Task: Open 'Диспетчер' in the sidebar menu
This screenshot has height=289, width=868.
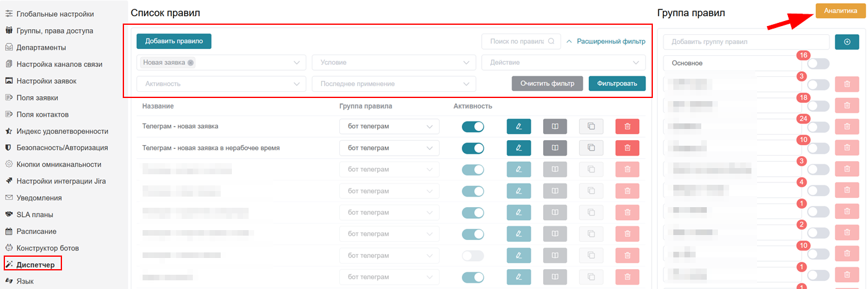Action: click(35, 265)
